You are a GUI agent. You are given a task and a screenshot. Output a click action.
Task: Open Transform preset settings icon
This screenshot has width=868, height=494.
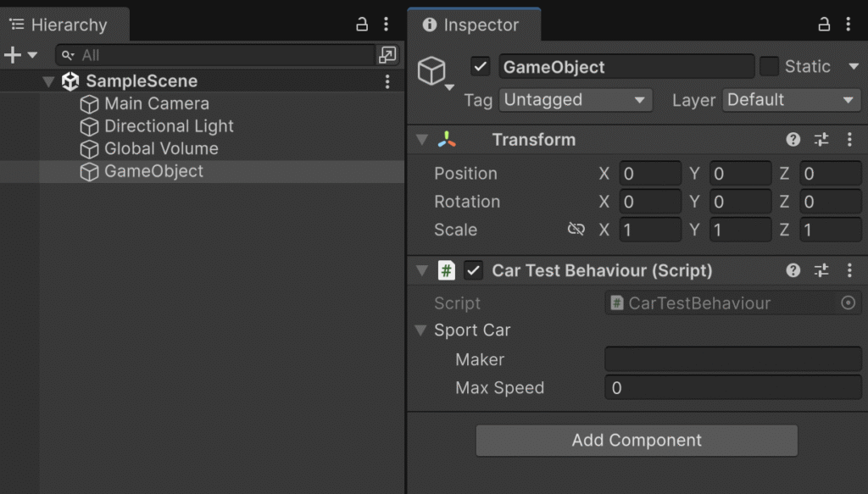(821, 140)
